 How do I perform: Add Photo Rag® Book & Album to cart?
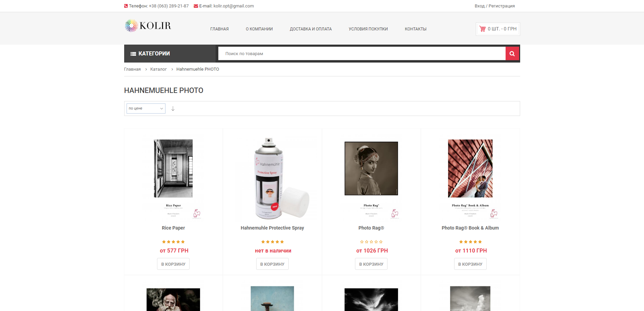[x=470, y=264]
